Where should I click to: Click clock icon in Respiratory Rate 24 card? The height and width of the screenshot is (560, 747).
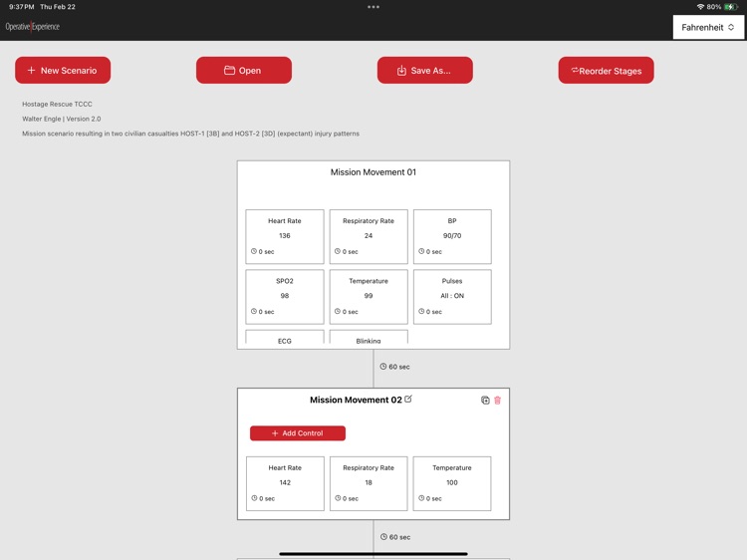pos(338,251)
